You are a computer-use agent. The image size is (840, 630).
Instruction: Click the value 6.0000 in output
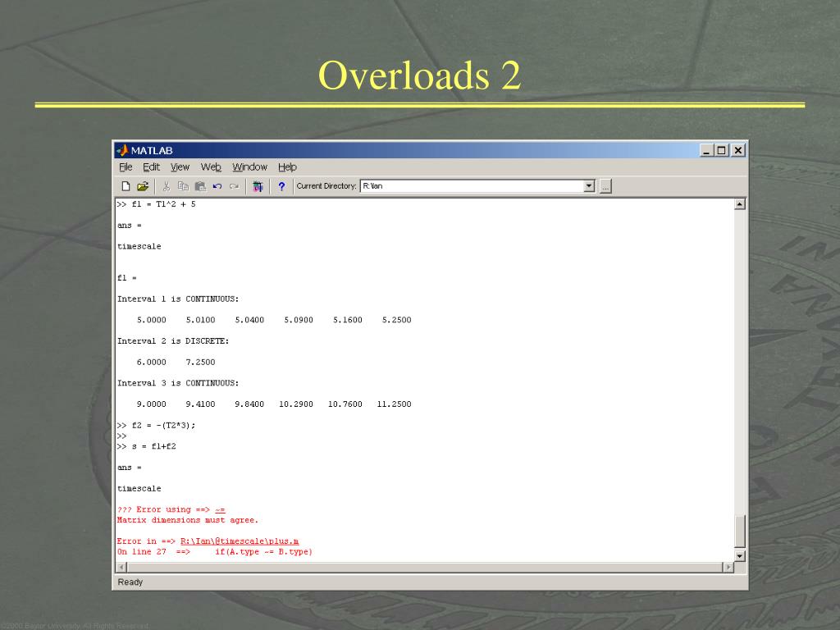pos(151,362)
